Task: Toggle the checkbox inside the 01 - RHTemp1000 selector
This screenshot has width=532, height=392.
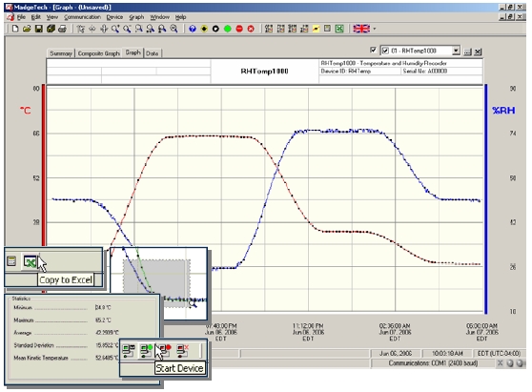Action: 385,51
